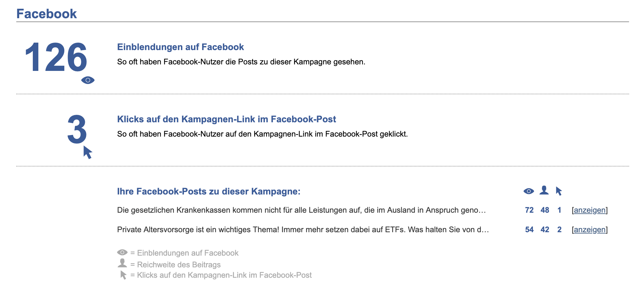This screenshot has width=644, height=294.
Task: Click the eye icon below the 126 count
Action: [88, 80]
